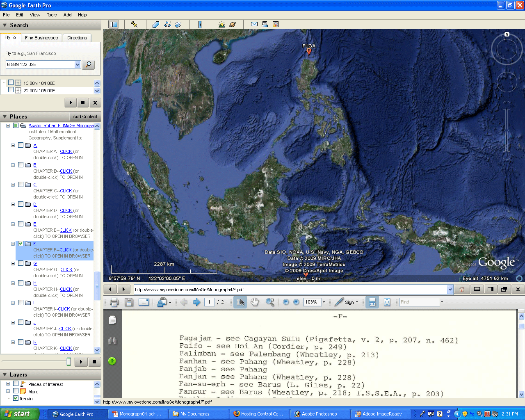Click the browser back arrow button
This screenshot has height=420, width=525.
[x=110, y=289]
